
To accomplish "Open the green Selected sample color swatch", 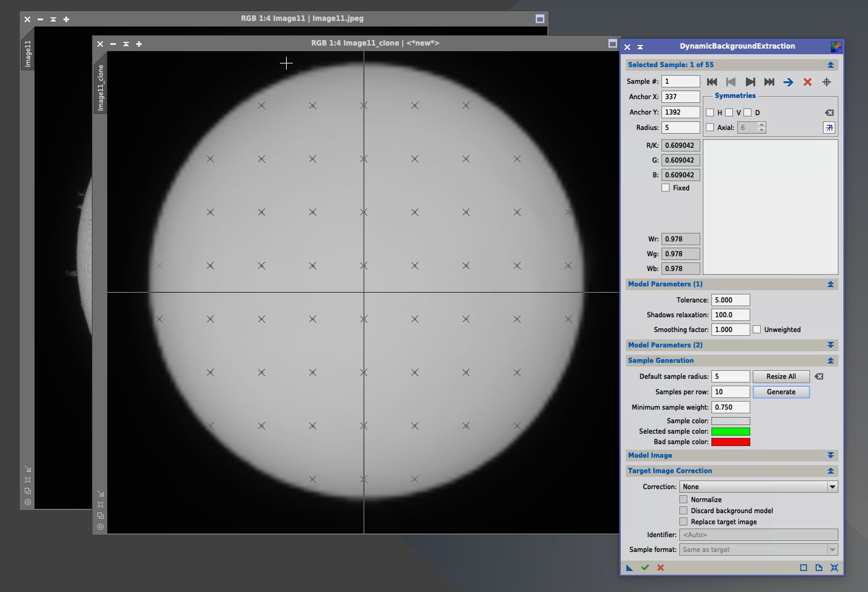I will [x=731, y=431].
